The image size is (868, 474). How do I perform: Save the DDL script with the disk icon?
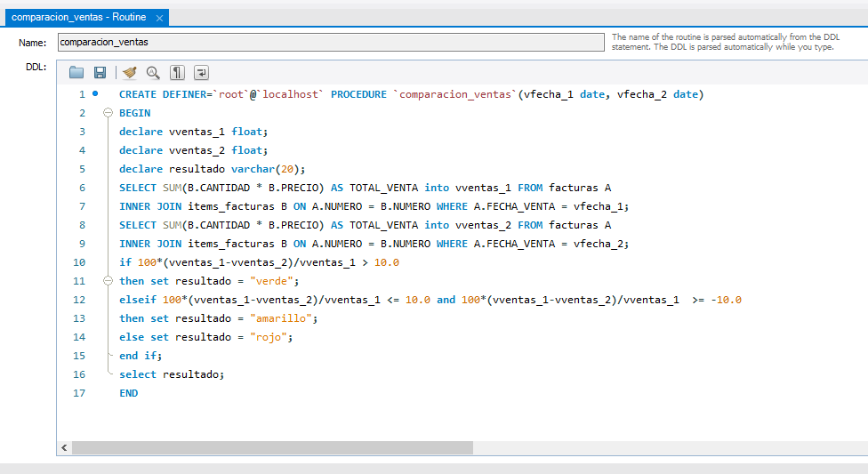coord(100,73)
